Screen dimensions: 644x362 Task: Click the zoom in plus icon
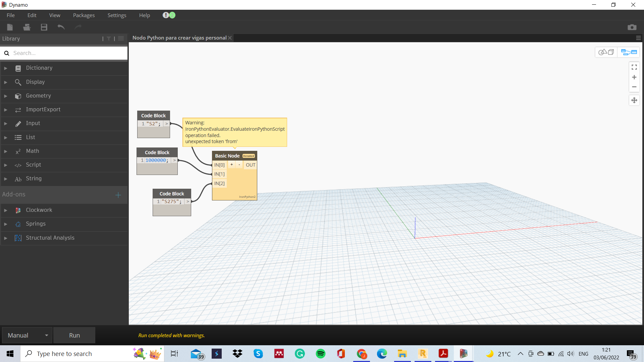(x=634, y=77)
